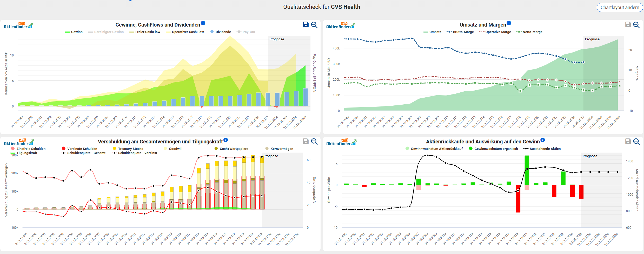Zoom out the Verschuldung chart
This screenshot has width=644, height=254.
(x=314, y=141)
